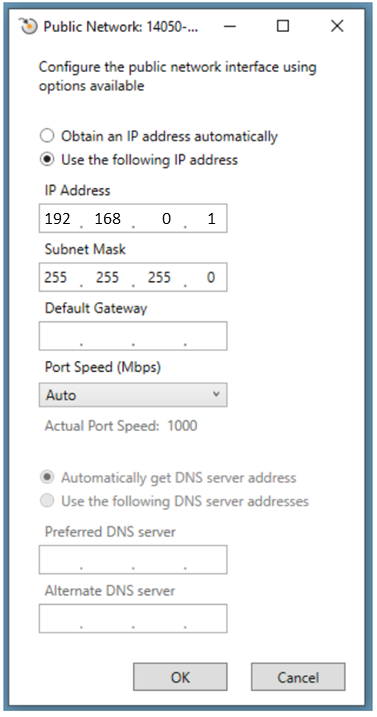Viewport: 377px width, 717px height.
Task: Click the Preferred DNS server field
Action: [x=133, y=560]
